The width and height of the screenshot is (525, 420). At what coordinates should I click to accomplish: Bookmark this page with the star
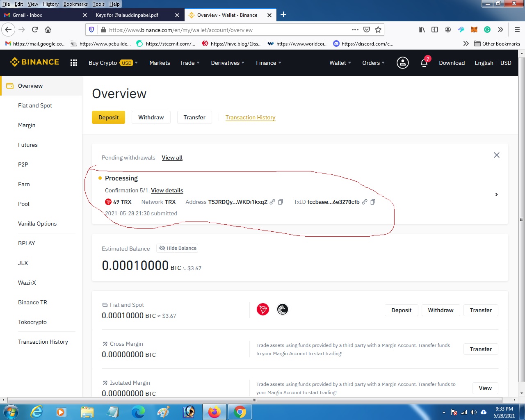[x=378, y=30]
